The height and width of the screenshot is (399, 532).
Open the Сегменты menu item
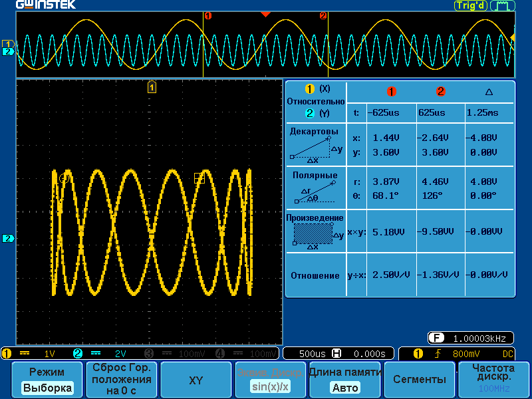(x=419, y=380)
